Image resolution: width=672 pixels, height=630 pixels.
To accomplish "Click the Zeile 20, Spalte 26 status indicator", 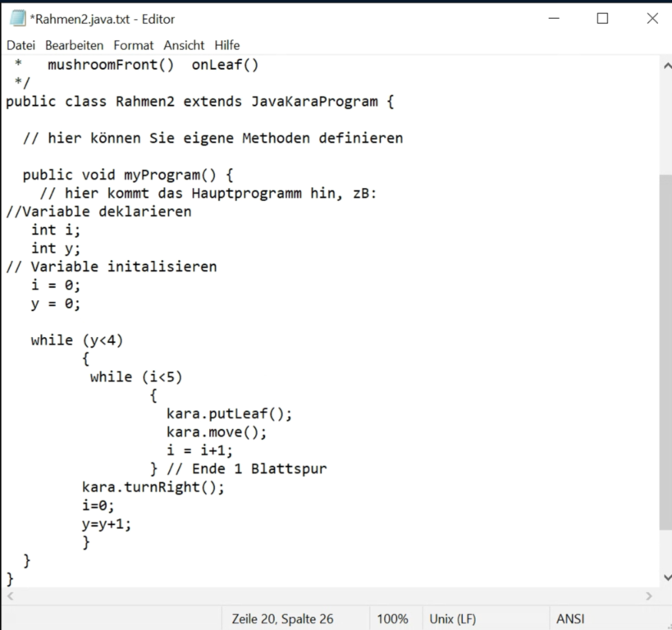I will (282, 619).
